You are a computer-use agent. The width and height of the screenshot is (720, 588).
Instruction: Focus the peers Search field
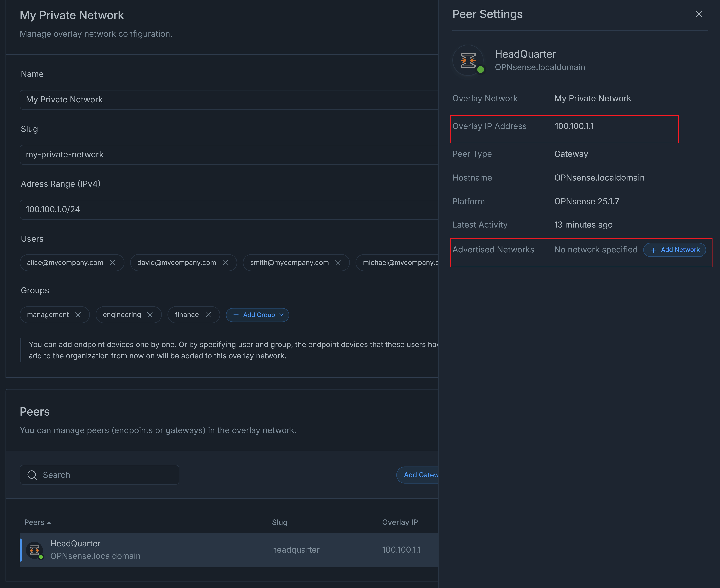(100, 475)
